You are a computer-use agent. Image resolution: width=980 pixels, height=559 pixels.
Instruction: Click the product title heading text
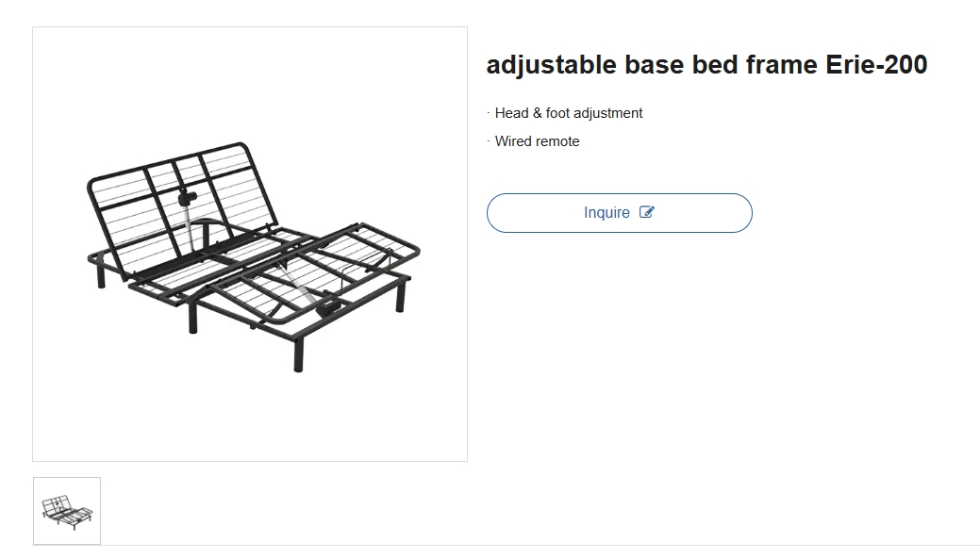tap(706, 65)
